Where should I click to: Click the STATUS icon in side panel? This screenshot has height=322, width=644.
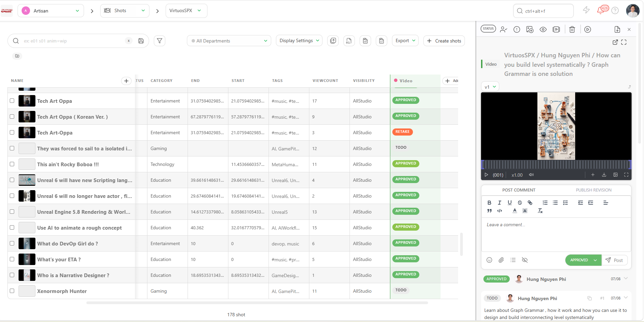[488, 29]
